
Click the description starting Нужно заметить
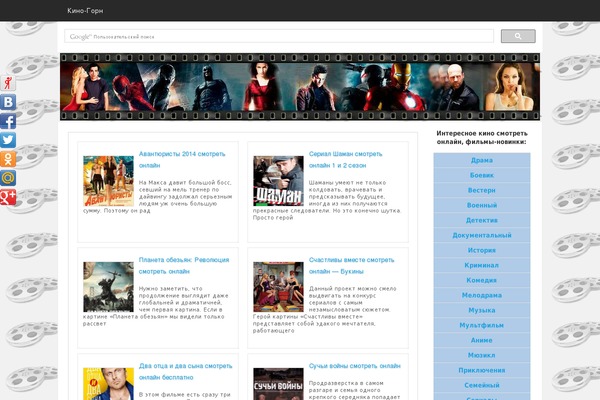click(156, 306)
